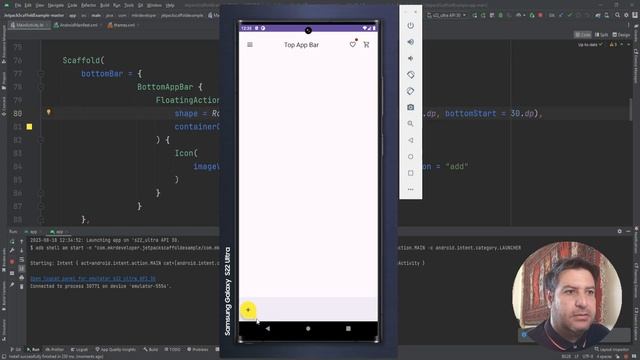The height and width of the screenshot is (360, 640).
Task: Select the Code editor view mode
Action: pos(582,35)
